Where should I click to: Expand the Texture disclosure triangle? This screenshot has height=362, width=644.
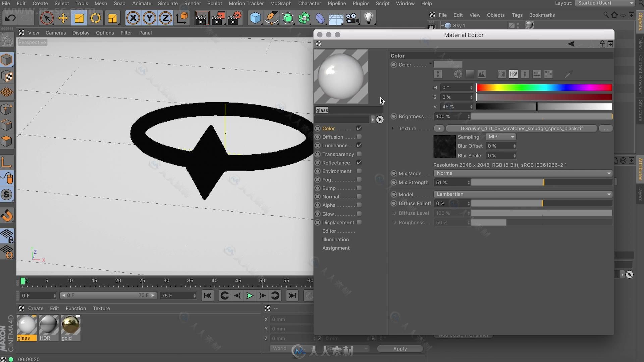(393, 128)
